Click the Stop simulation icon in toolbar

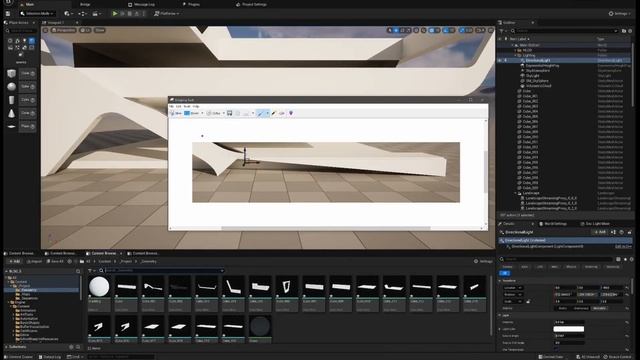129,13
